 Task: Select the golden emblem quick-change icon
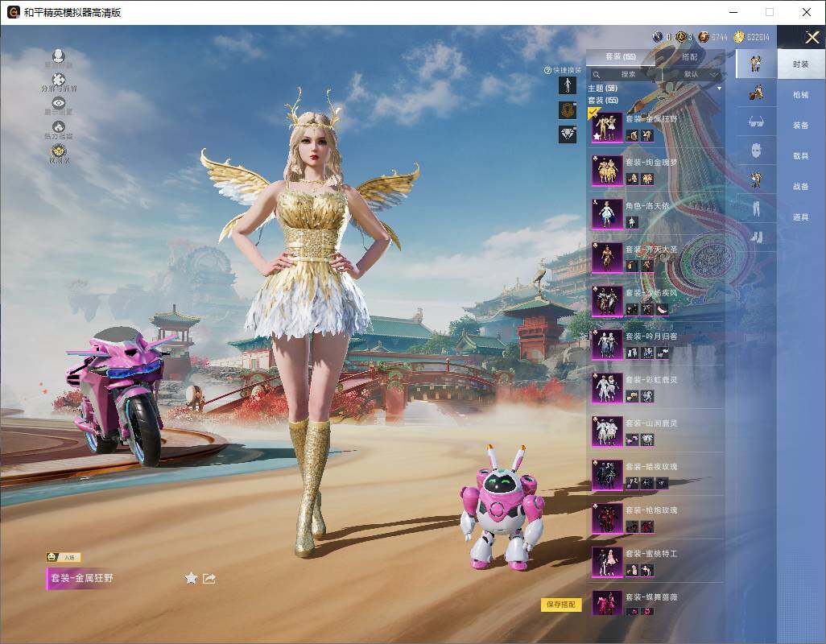pyautogui.click(x=568, y=110)
